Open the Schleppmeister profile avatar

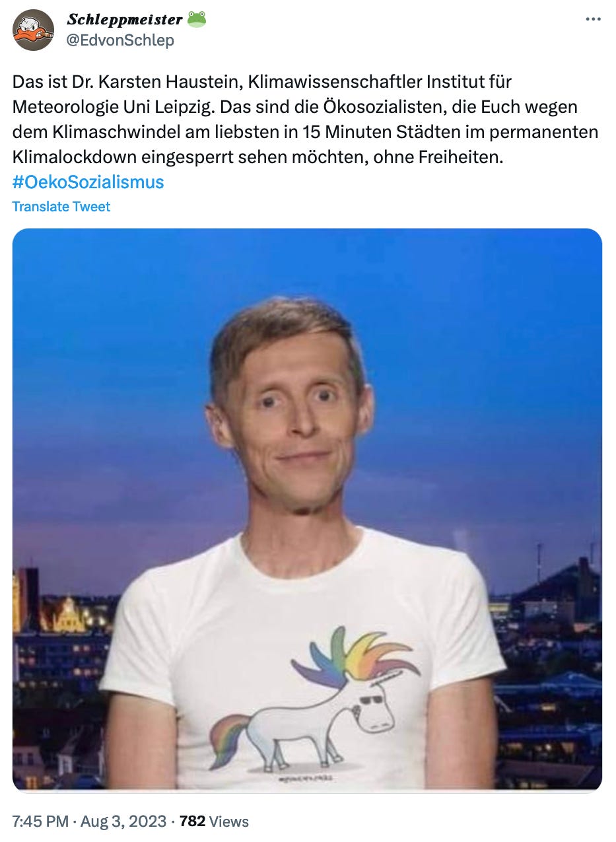coord(33,30)
